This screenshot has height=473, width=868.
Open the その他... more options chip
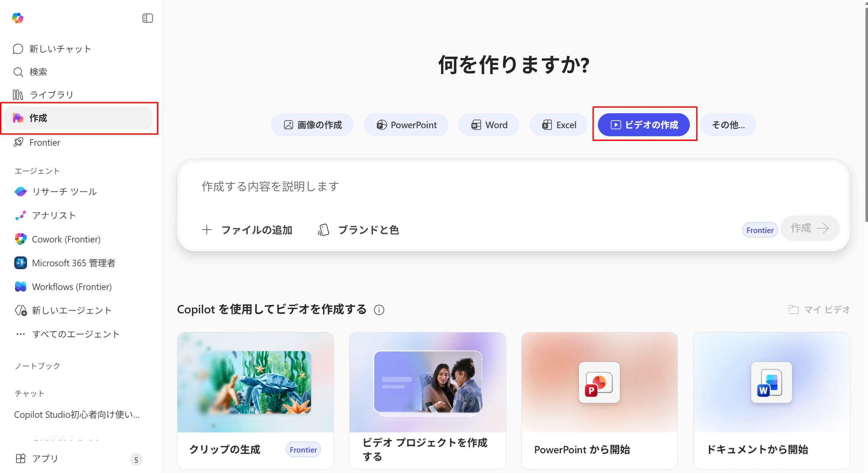[x=728, y=125]
